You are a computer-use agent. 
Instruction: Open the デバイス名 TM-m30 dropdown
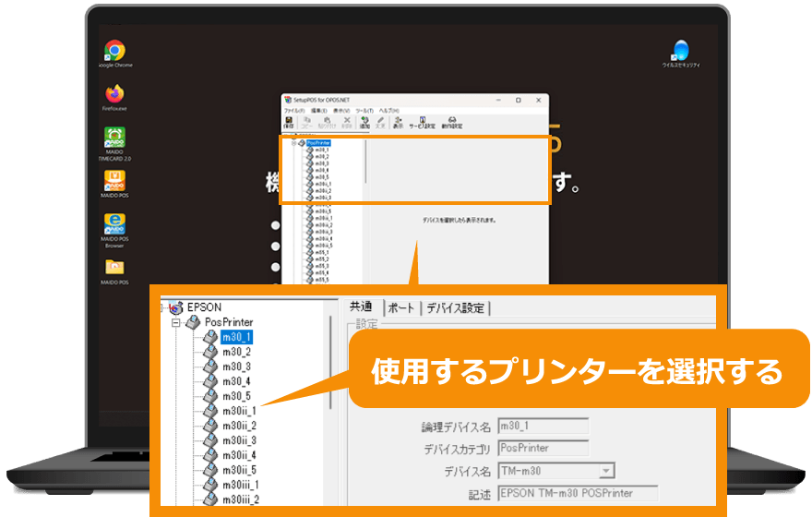pos(606,471)
